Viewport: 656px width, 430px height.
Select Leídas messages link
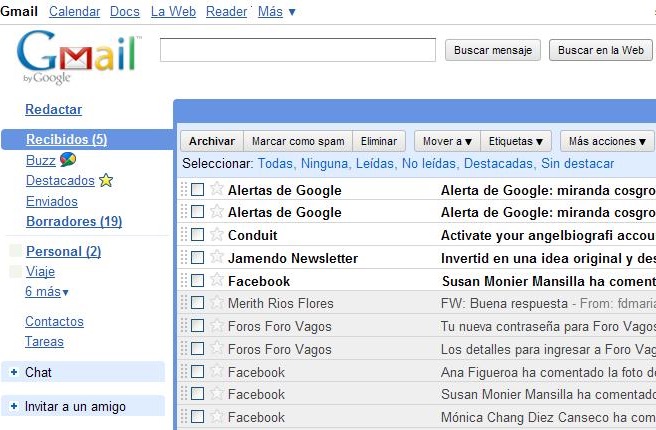tap(376, 164)
